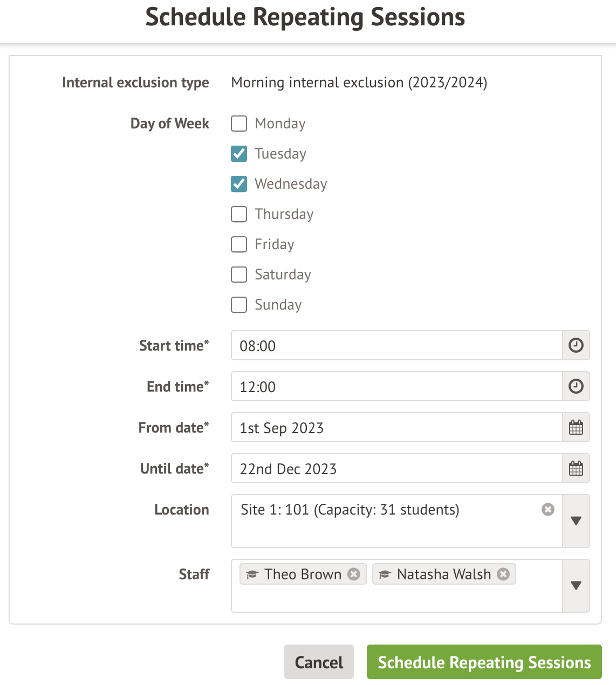Remove Natasha Walsh from staff
Image resolution: width=616 pixels, height=685 pixels.
tap(503, 574)
